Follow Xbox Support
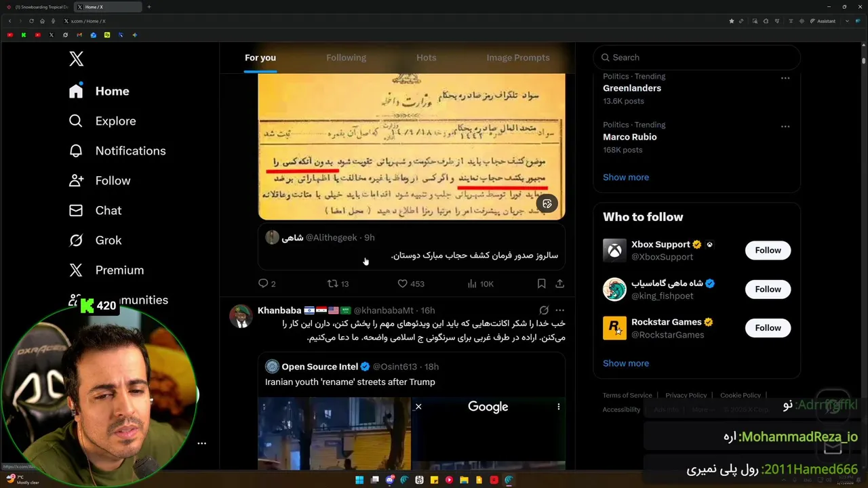868x488 pixels. [x=768, y=250]
